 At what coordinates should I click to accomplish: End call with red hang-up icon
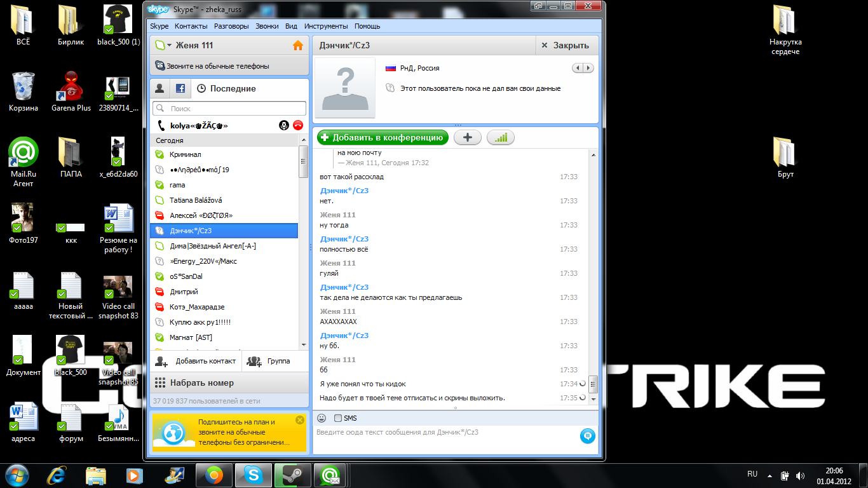(298, 125)
